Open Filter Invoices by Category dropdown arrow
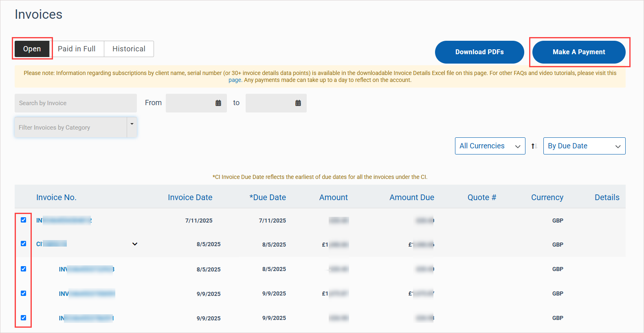The width and height of the screenshot is (644, 333). click(132, 124)
